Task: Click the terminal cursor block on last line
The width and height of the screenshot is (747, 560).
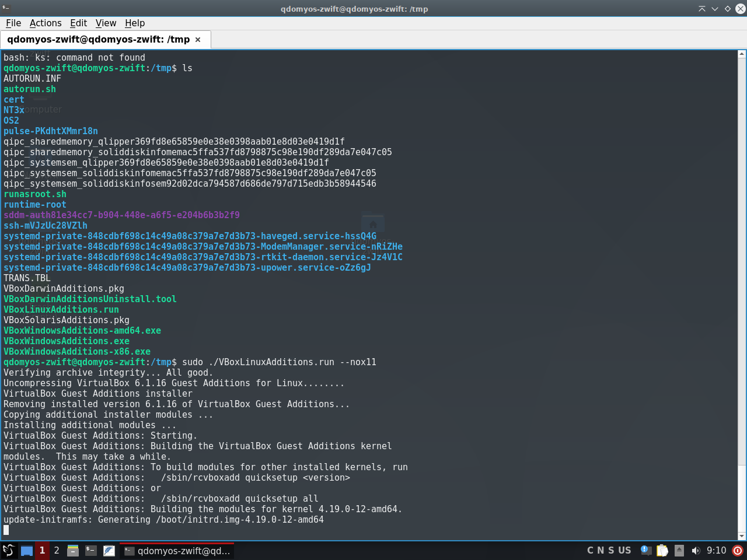Action: coord(6,530)
